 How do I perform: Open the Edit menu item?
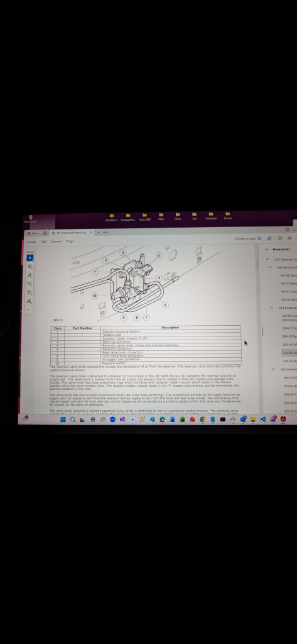pyautogui.click(x=43, y=241)
